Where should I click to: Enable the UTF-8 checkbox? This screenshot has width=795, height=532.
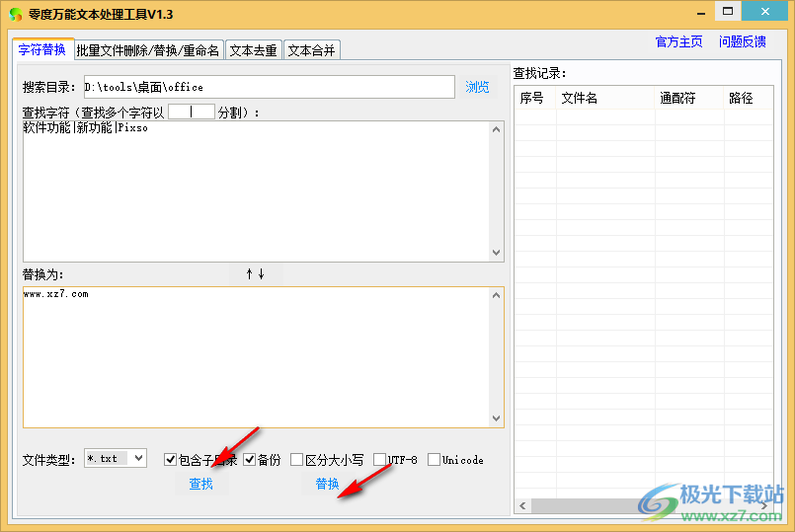tap(380, 460)
